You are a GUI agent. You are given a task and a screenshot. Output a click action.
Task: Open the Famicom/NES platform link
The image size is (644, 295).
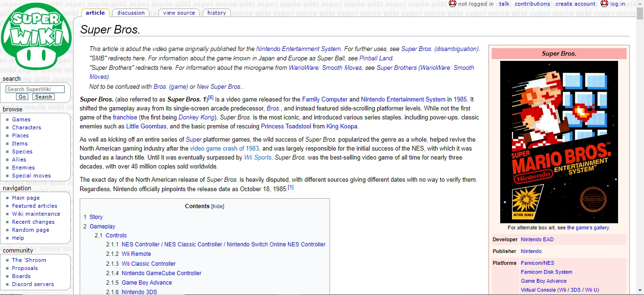537,263
